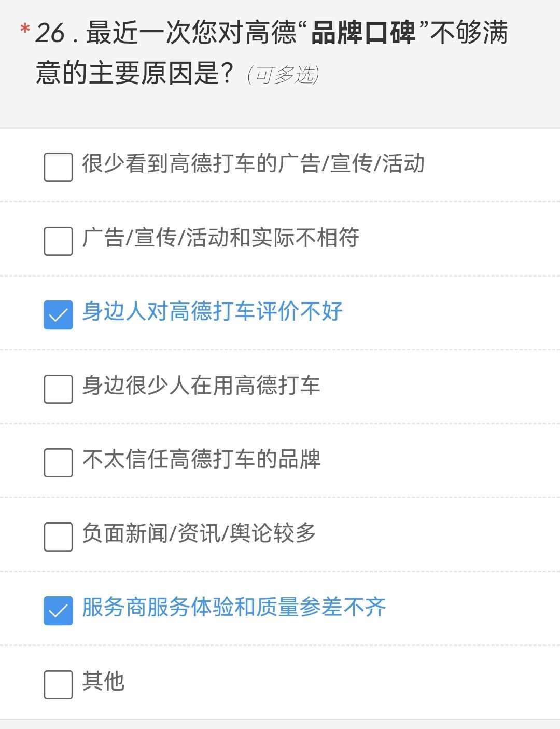Tick the checkbox beside 负面新闻/资讯/舆论较多

pos(58,537)
